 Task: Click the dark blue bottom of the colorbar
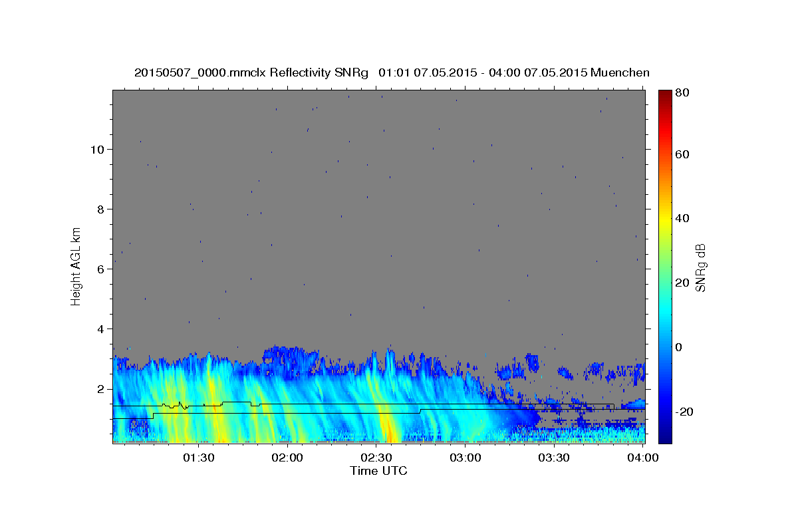(x=664, y=436)
